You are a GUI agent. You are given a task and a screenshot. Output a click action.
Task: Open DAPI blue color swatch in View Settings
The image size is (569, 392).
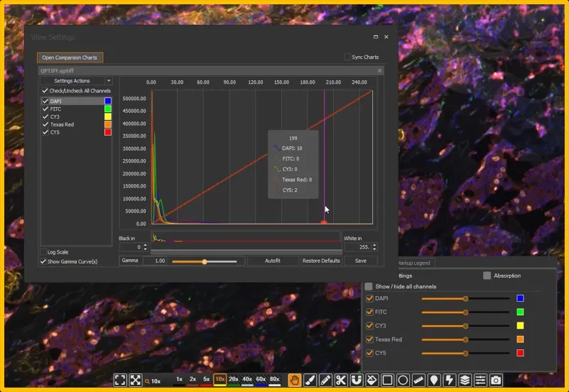(108, 101)
